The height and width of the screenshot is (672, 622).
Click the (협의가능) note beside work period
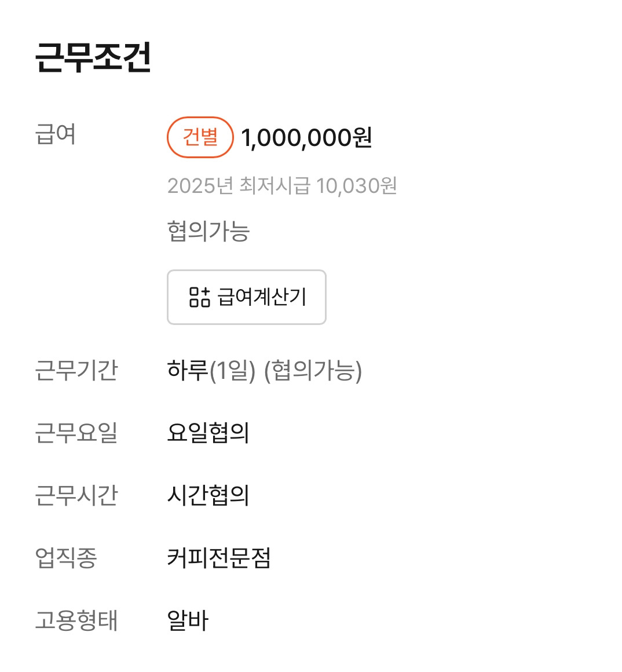pos(313,370)
